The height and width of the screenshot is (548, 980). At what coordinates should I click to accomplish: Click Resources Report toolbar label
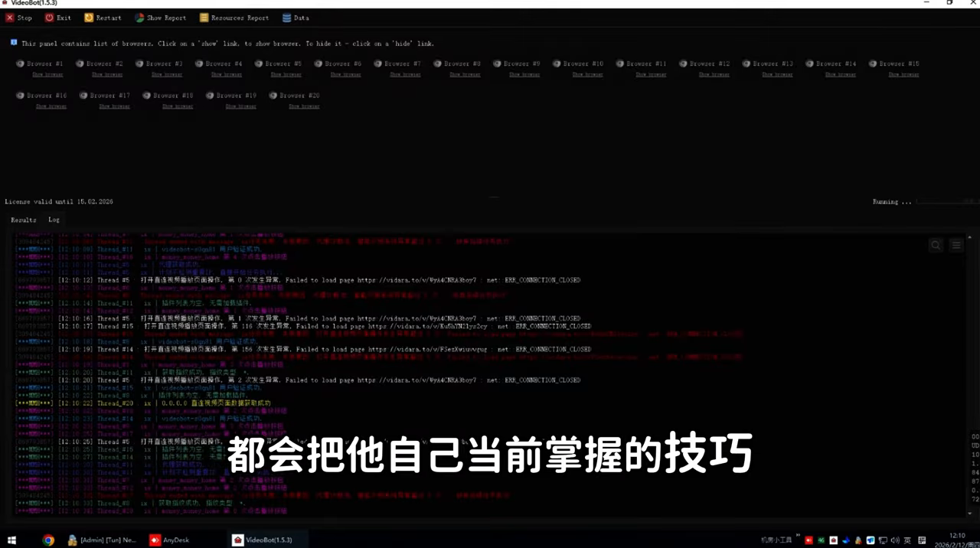point(240,18)
